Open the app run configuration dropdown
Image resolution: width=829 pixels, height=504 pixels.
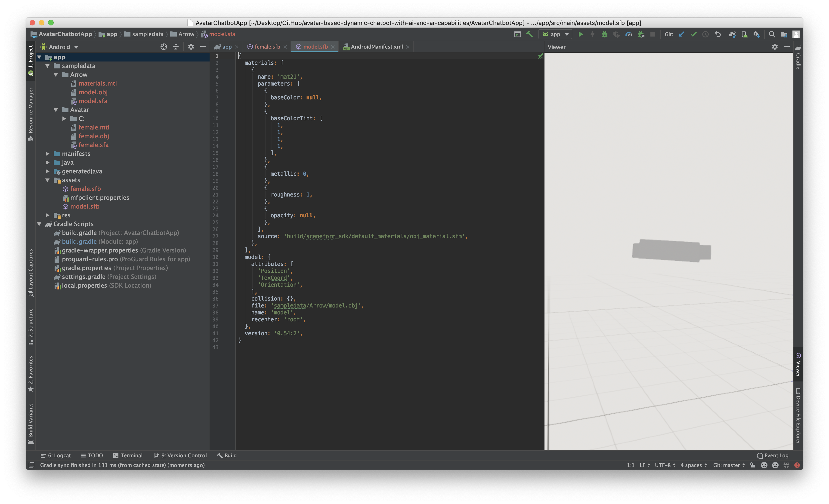point(555,34)
